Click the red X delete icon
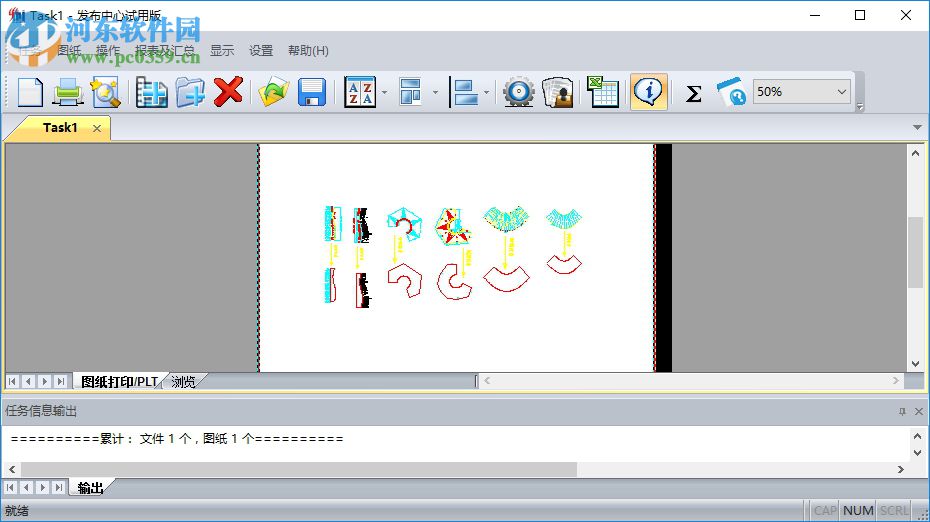Screen dimensions: 930x522 [x=228, y=92]
